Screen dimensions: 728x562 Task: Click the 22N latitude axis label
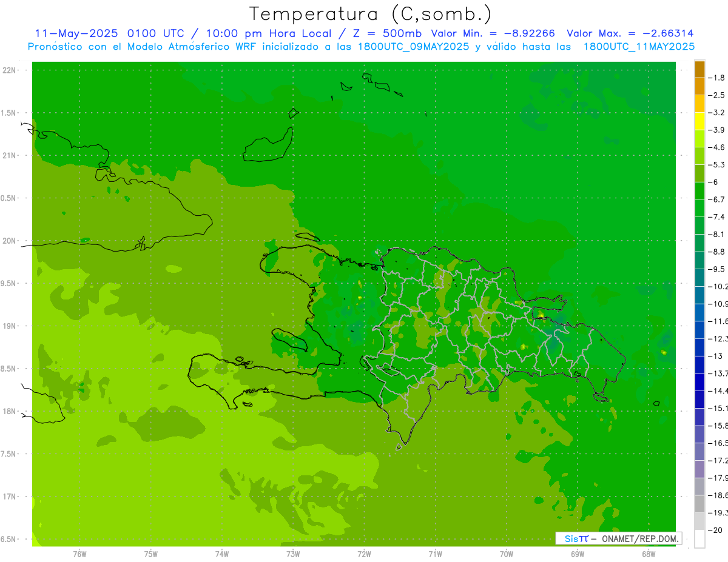coord(10,70)
